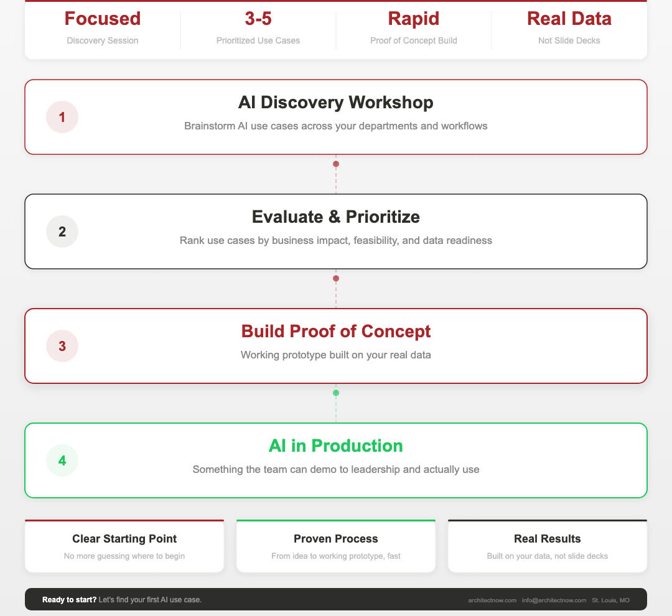Select the AI Discovery Workshop heading
672x616 pixels.
[x=336, y=103]
